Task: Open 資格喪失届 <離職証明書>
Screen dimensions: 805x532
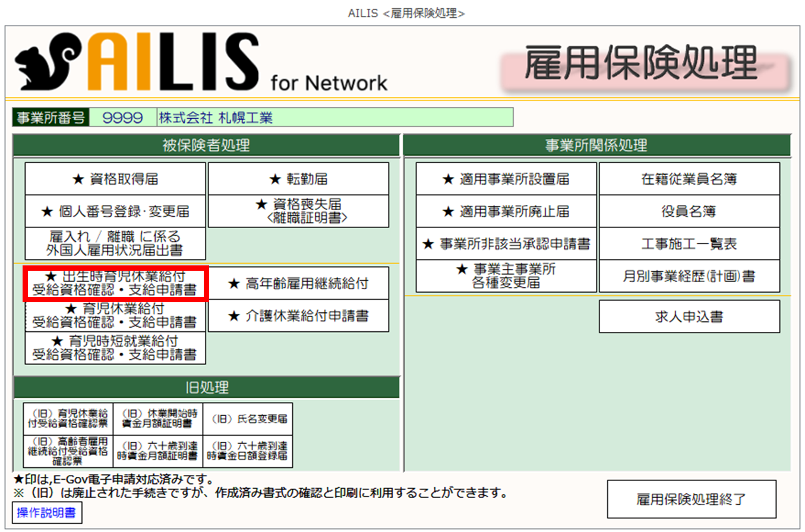Action: 298,211
